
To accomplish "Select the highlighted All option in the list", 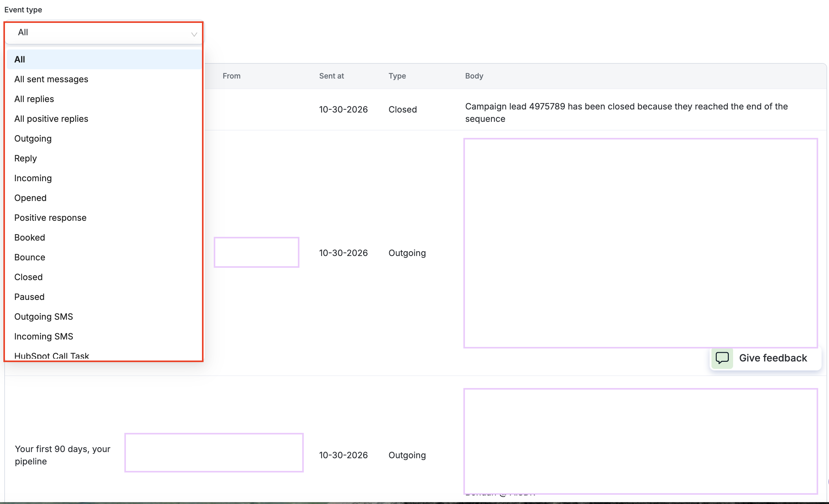I will (x=104, y=59).
